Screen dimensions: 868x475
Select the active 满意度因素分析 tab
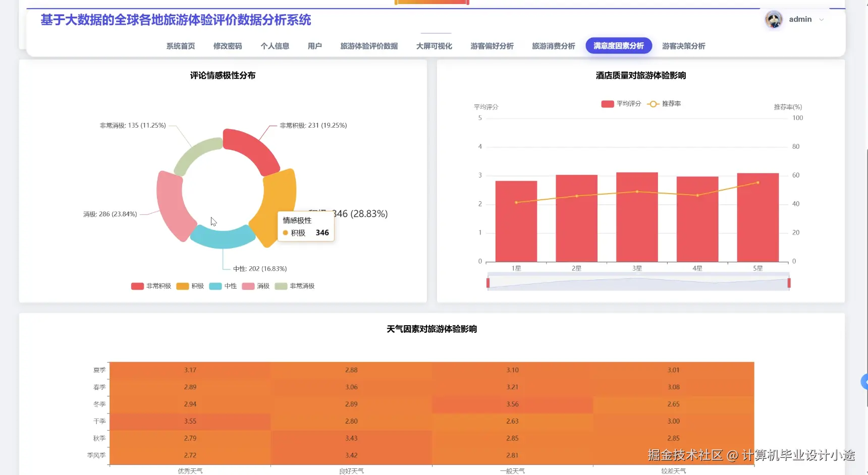619,46
